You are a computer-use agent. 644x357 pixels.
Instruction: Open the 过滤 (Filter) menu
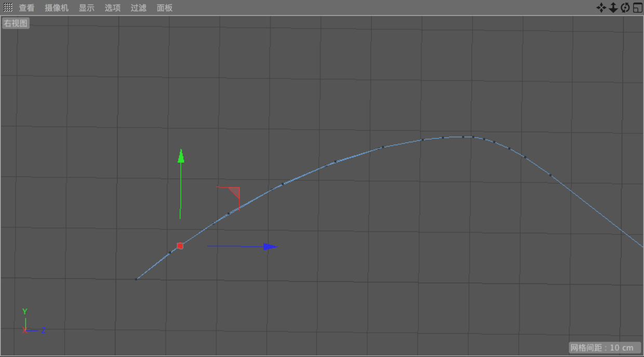point(139,8)
